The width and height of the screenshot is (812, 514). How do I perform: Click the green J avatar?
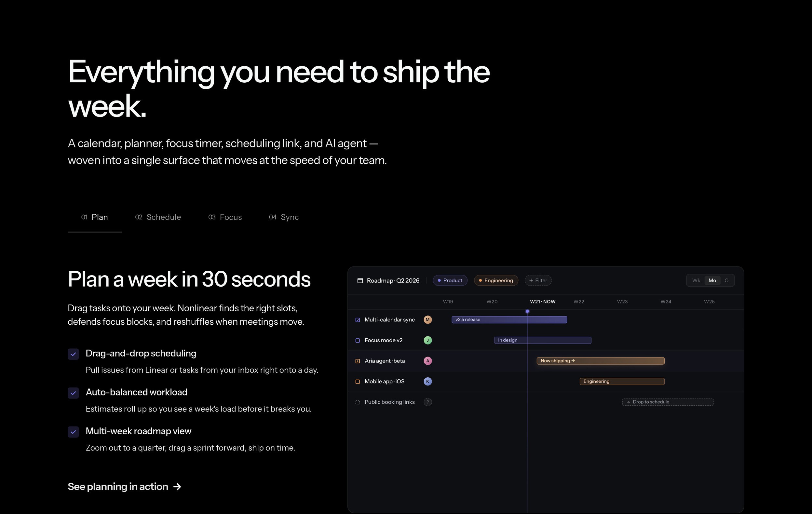427,340
